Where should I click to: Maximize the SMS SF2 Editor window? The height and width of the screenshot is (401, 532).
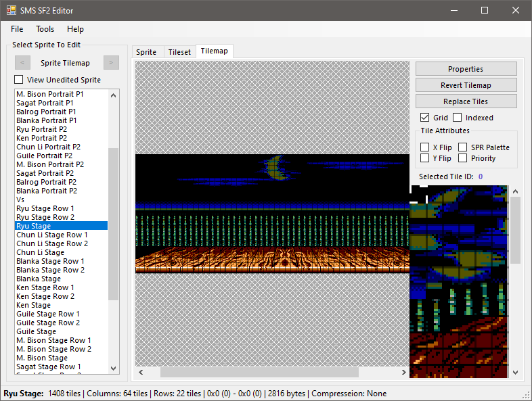[485, 11]
